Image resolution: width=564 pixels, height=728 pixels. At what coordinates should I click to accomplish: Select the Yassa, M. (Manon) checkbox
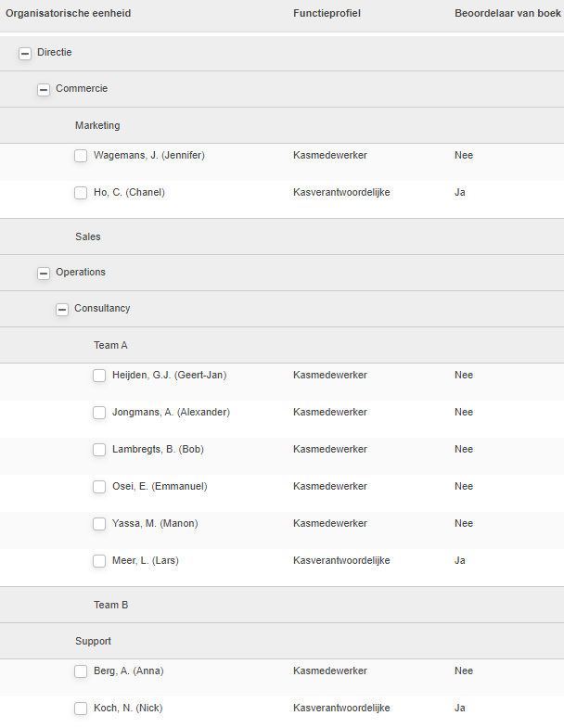[99, 524]
